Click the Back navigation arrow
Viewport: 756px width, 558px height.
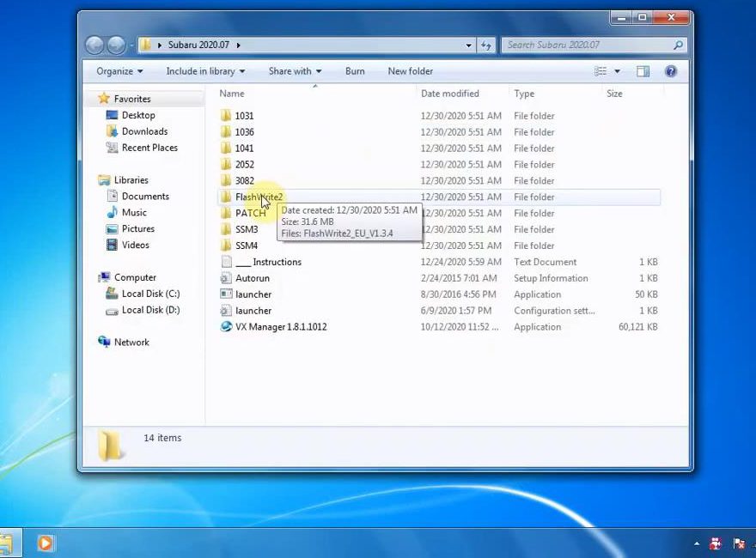click(x=95, y=45)
